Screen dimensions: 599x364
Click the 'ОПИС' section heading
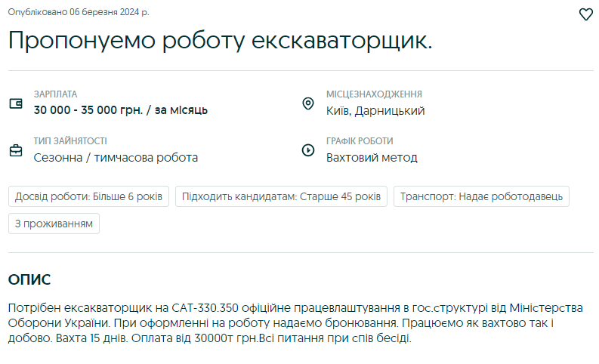[x=29, y=280]
